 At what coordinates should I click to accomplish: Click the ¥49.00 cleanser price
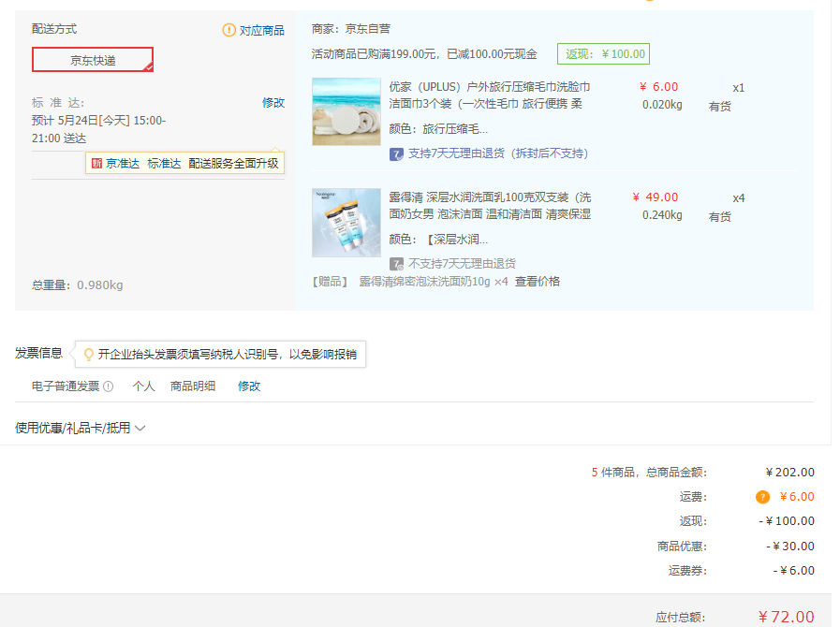coord(656,197)
